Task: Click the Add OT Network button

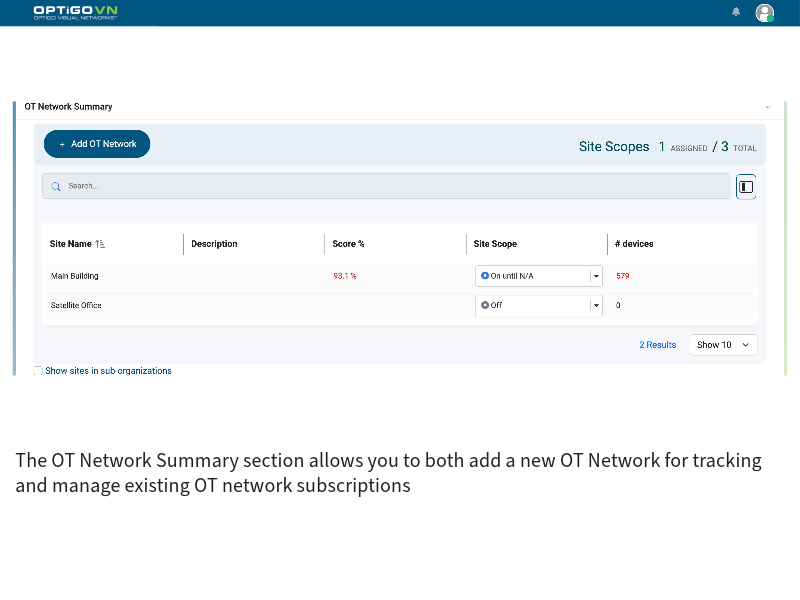Action: (96, 144)
